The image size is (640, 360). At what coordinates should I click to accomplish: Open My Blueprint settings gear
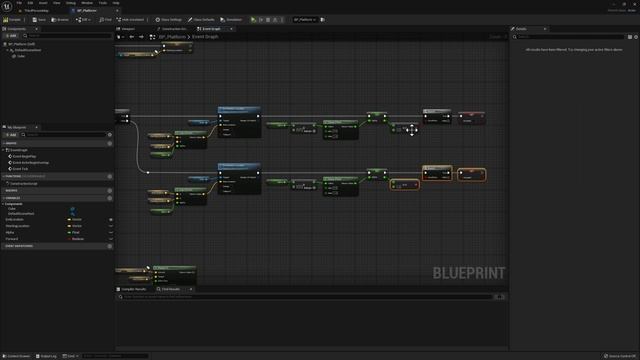click(x=110, y=135)
